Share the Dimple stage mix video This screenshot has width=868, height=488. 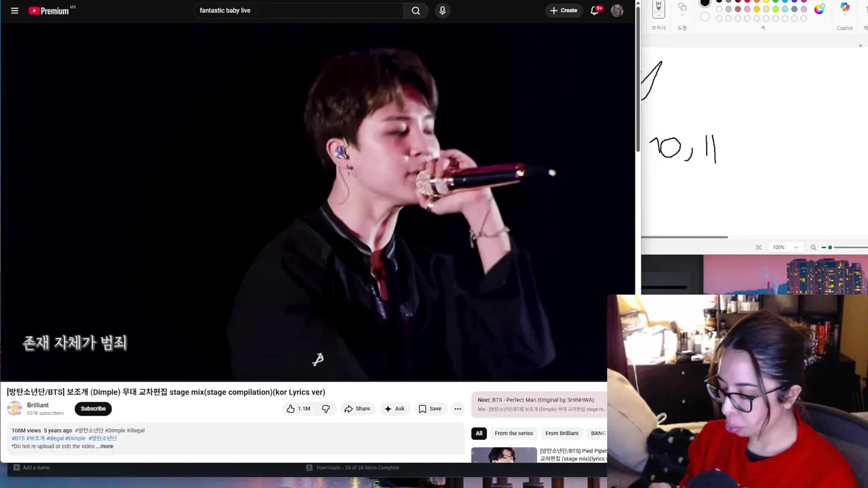(357, 409)
